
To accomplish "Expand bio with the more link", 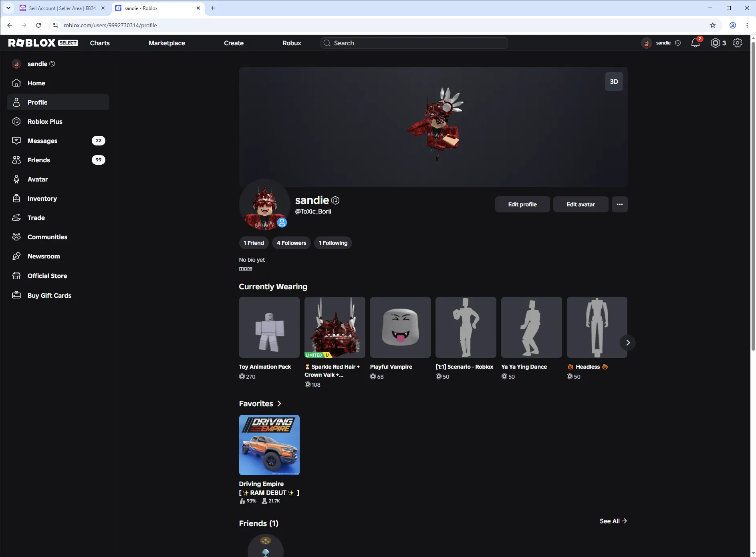I will (246, 268).
